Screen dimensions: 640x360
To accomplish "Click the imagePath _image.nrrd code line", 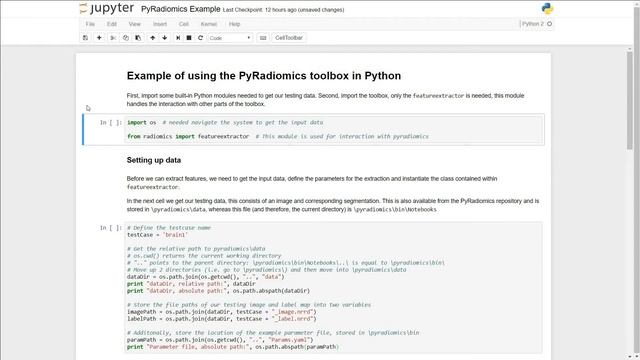I will [x=222, y=312].
